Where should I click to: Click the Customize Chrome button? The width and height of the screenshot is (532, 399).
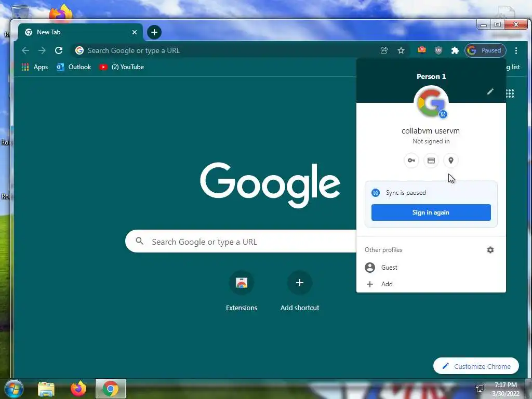476,366
